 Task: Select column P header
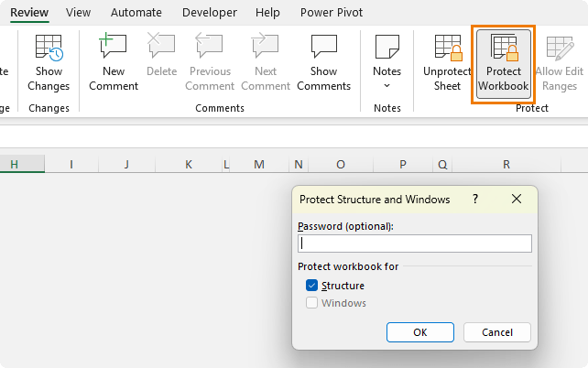(x=403, y=164)
